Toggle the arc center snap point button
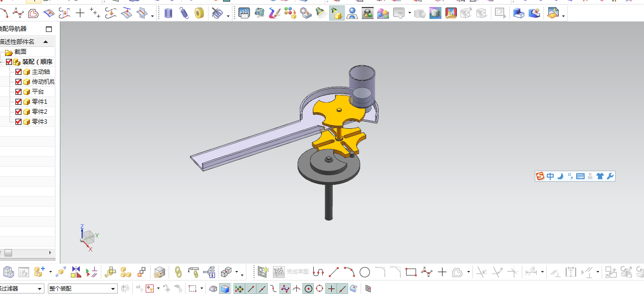 (x=308, y=289)
